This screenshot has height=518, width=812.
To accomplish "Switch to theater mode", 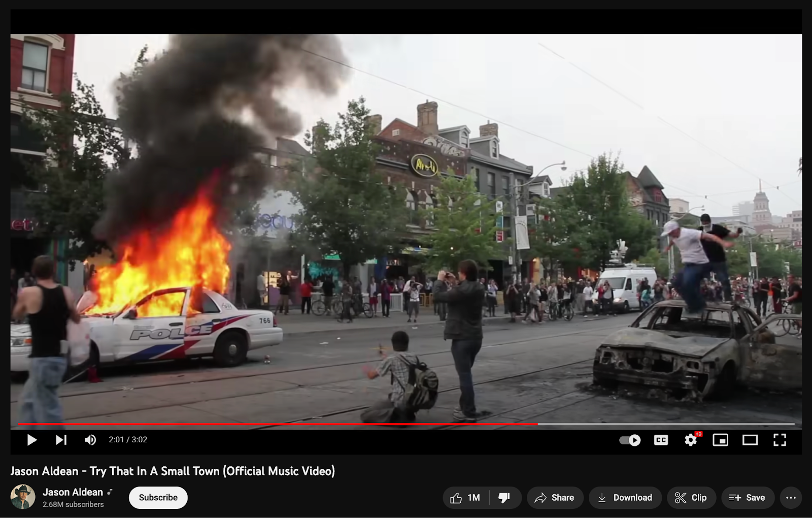I will point(750,440).
